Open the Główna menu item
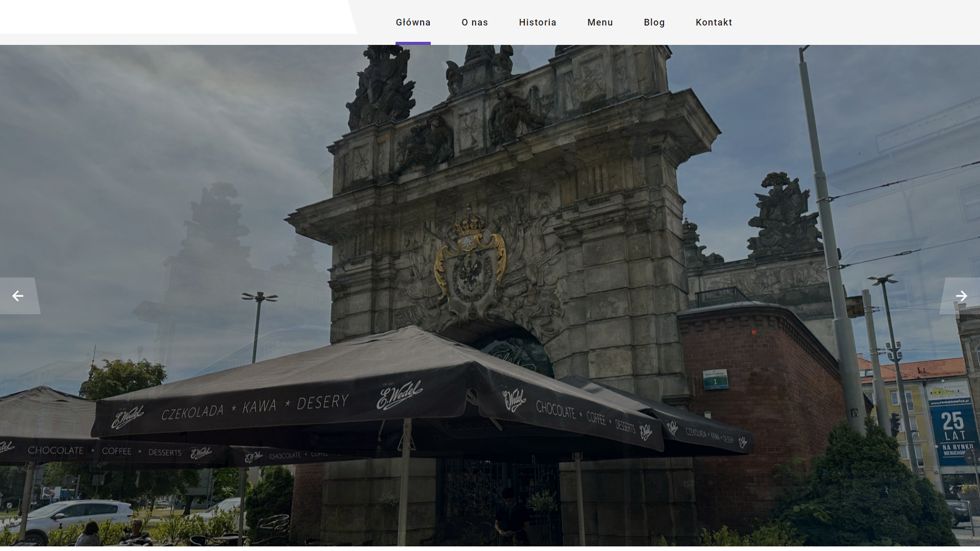Screen dimensions: 980x551 point(413,22)
